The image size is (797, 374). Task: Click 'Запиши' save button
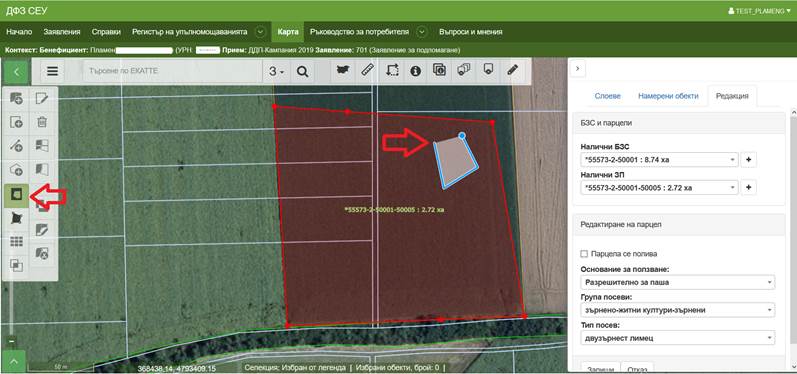click(x=600, y=367)
